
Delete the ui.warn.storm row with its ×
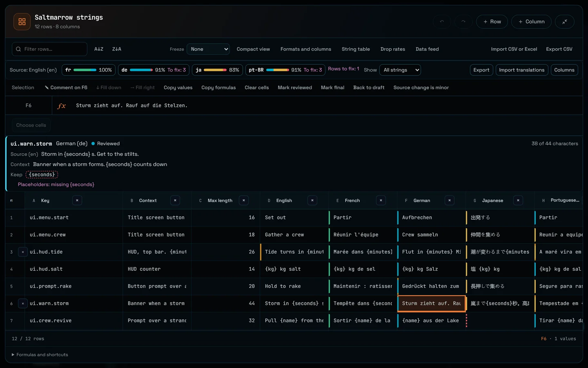pyautogui.click(x=23, y=303)
